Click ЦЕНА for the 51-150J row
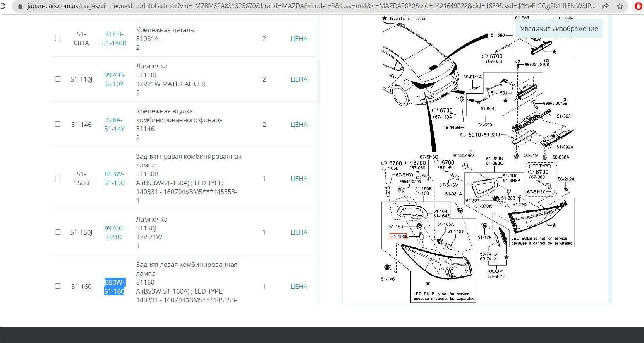Image resolution: width=644 pixels, height=343 pixels. coord(299,232)
